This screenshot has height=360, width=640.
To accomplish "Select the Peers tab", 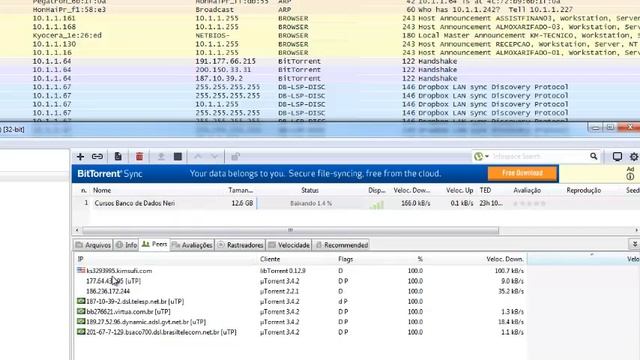I will point(154,244).
